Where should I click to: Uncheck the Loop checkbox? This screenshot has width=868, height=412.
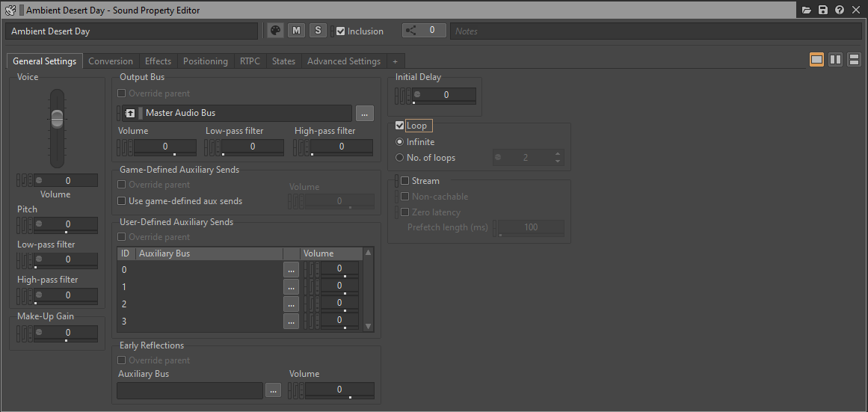(400, 126)
